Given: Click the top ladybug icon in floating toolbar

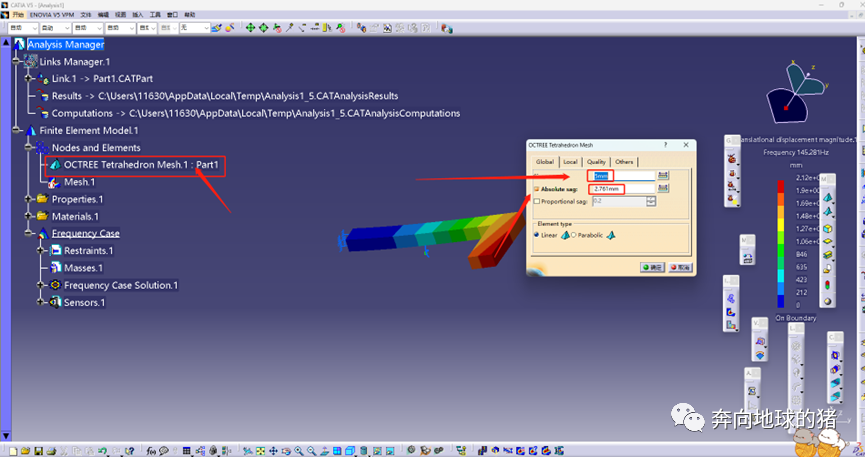Looking at the screenshot, I should [x=732, y=159].
